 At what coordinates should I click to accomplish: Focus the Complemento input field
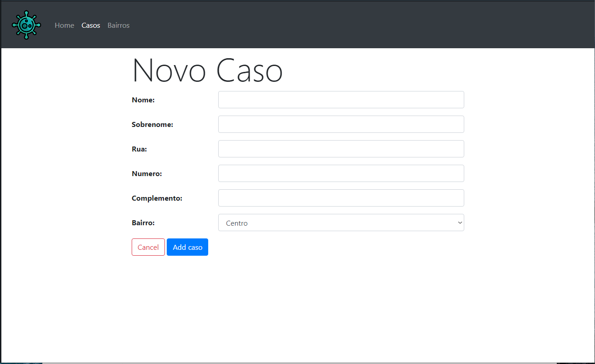(x=341, y=198)
